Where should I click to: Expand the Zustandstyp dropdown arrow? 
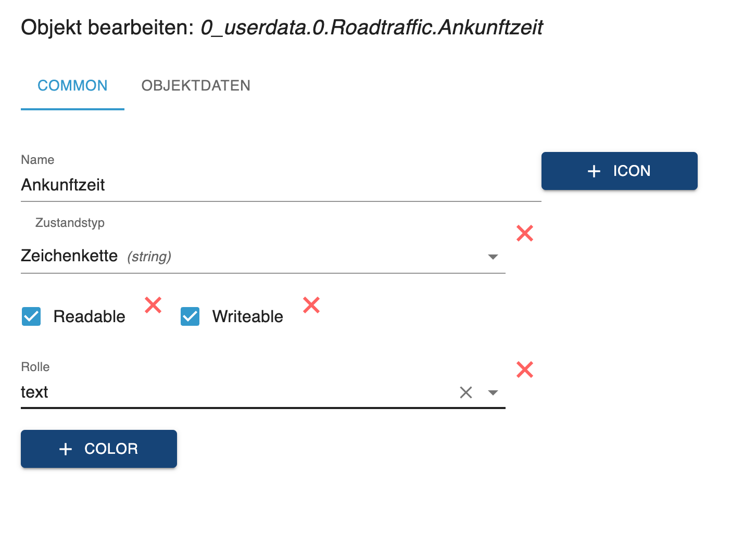click(493, 257)
